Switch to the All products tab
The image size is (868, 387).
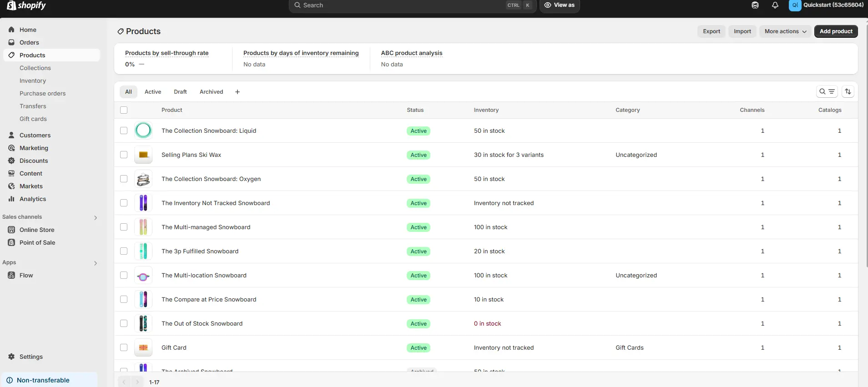129,92
